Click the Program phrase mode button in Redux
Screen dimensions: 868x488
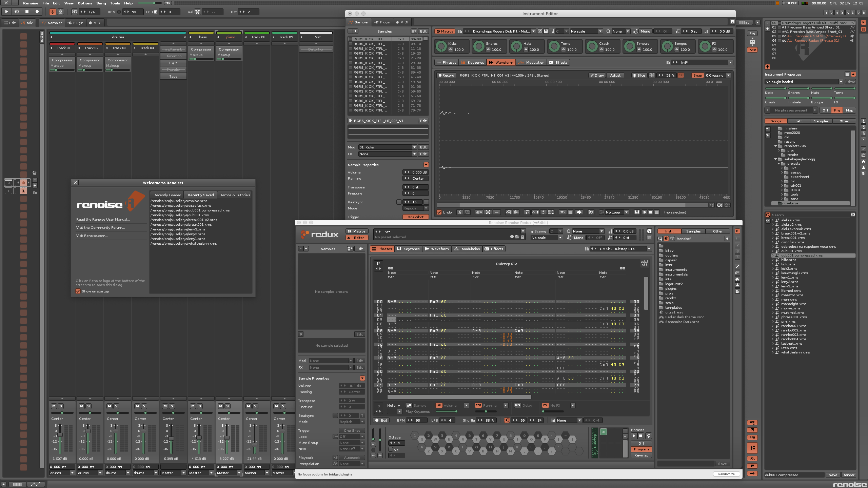click(x=641, y=449)
